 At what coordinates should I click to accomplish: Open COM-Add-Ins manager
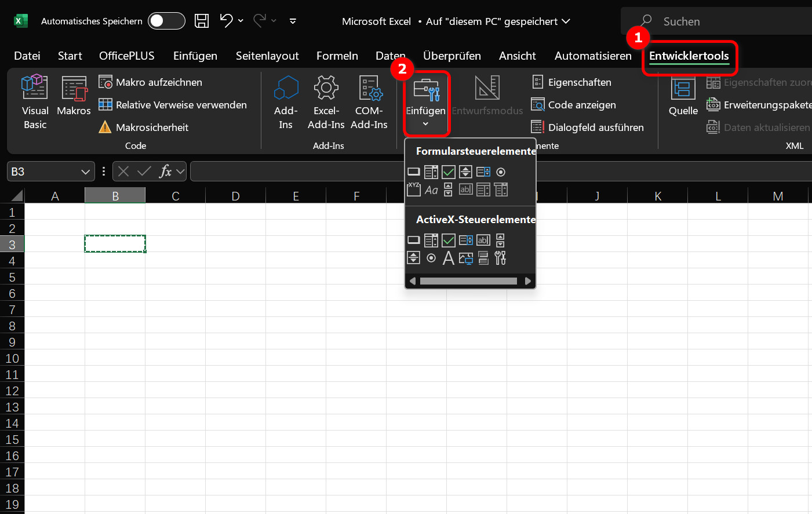pyautogui.click(x=369, y=102)
